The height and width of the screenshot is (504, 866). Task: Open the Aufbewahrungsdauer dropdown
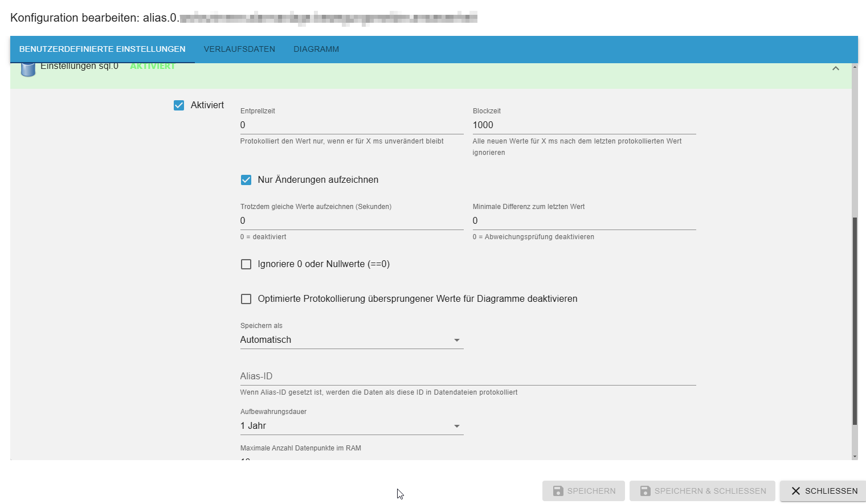pos(352,426)
